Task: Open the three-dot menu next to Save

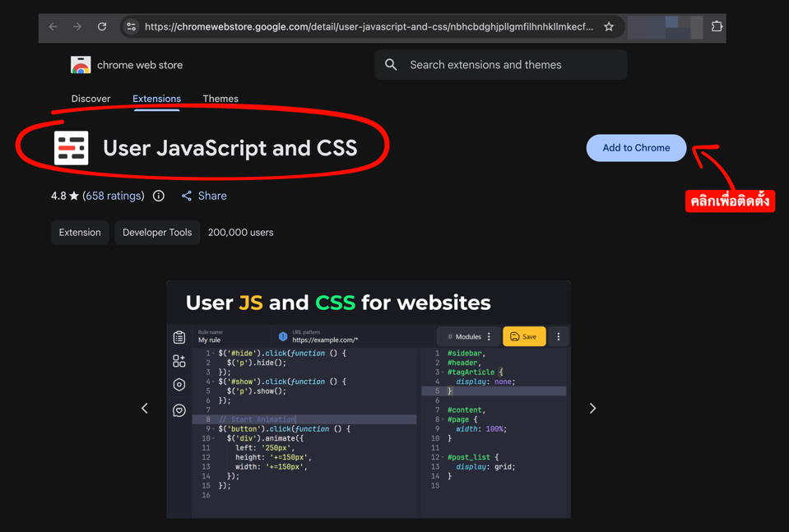Action: pyautogui.click(x=558, y=337)
